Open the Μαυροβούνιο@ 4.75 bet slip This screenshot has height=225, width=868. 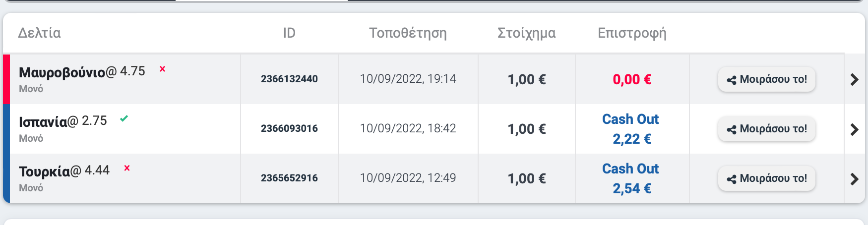click(82, 72)
